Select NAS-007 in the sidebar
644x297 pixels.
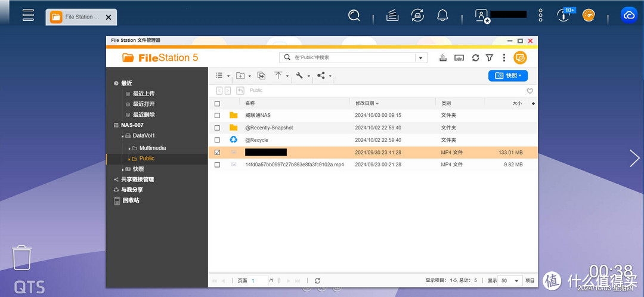click(x=132, y=125)
